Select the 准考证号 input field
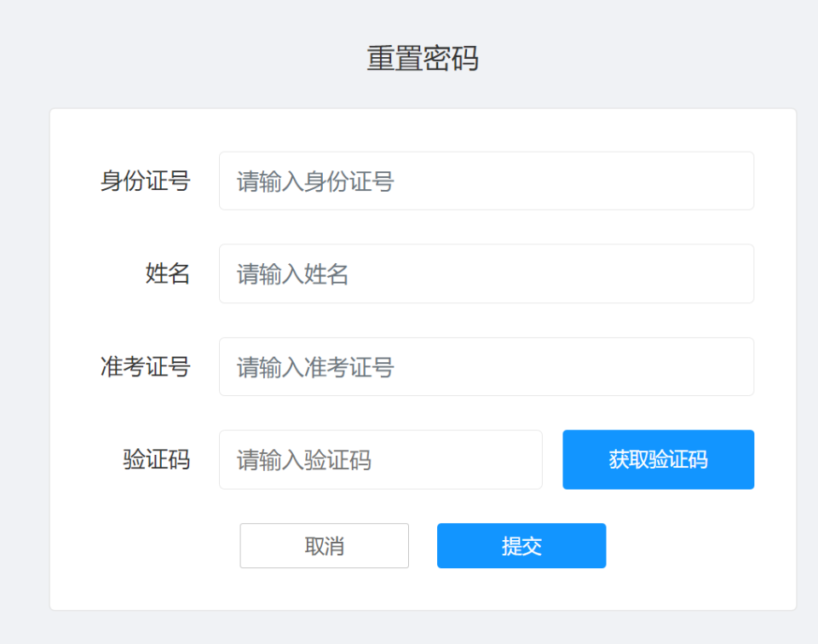818x644 pixels. pyautogui.click(x=487, y=366)
